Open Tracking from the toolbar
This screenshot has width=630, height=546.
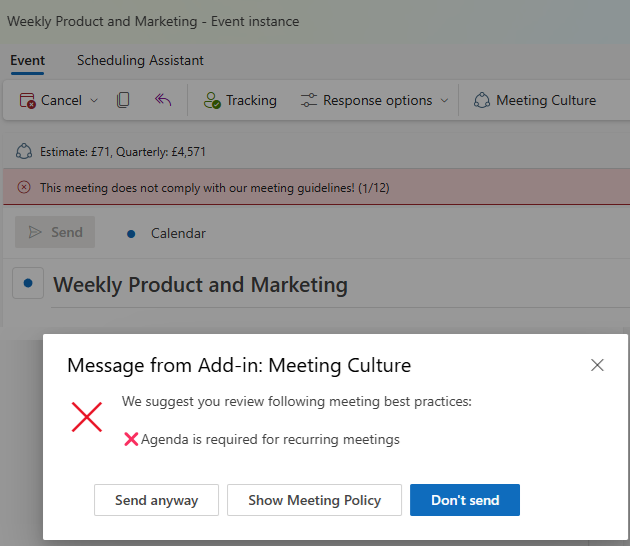coord(240,100)
